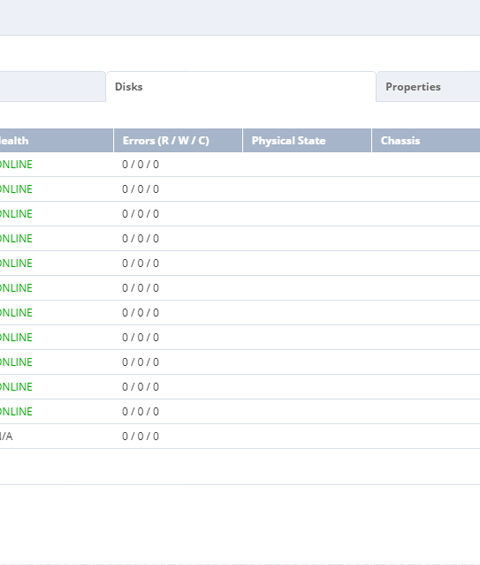The height and width of the screenshot is (565, 480).
Task: Sort by the Health column header
Action: (56, 141)
